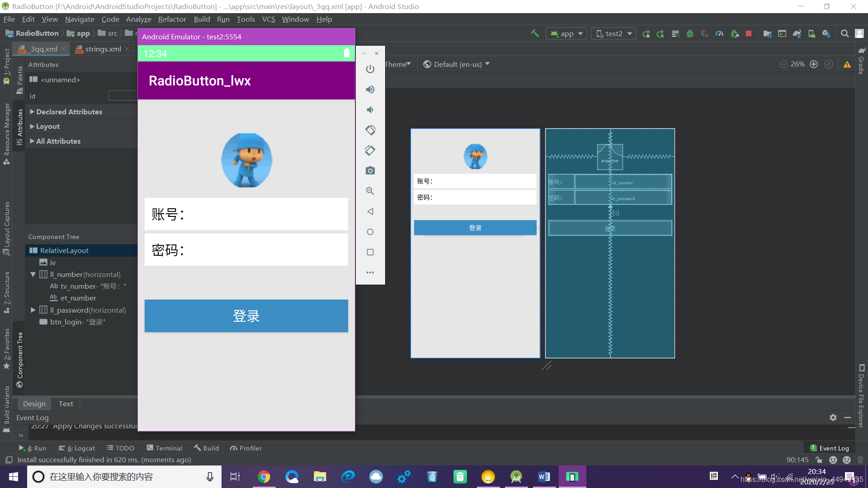Collapse ll_number(horizontal) tree node

[33, 274]
